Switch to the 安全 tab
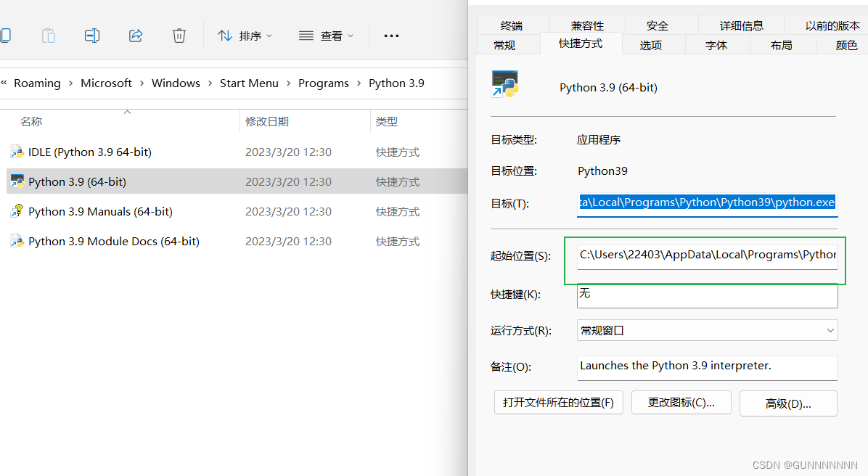The height and width of the screenshot is (476, 868). pyautogui.click(x=657, y=25)
